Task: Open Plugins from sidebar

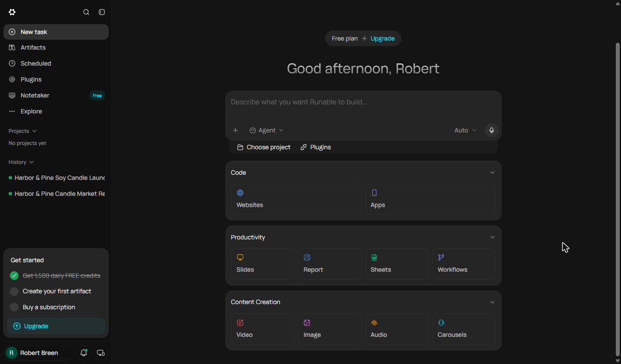Action: click(x=56, y=79)
